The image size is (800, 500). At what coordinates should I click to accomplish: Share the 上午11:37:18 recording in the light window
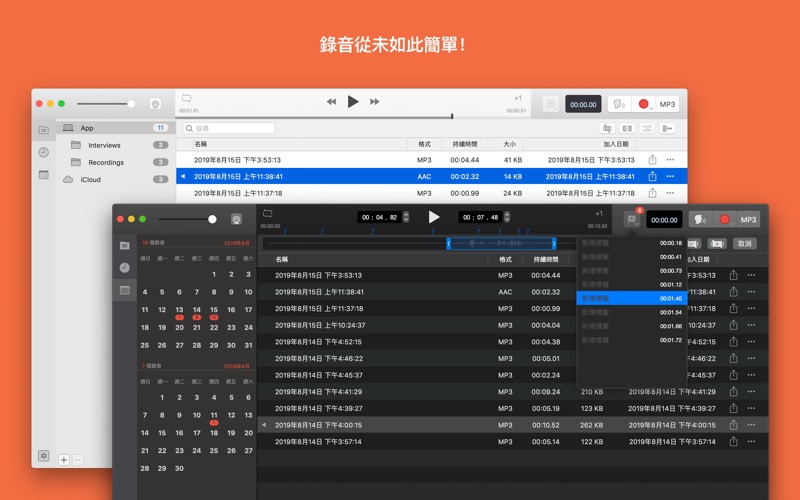click(653, 193)
